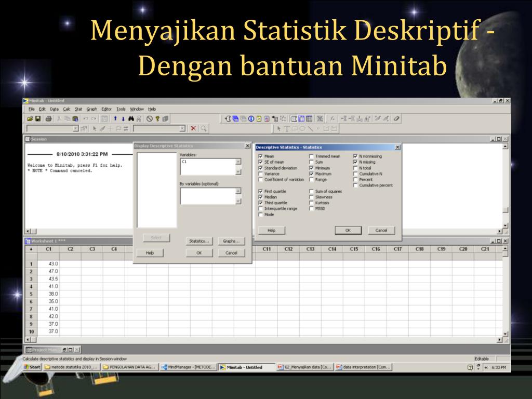This screenshot has width=532, height=399.
Task: Click the Windows Start button
Action: click(33, 367)
